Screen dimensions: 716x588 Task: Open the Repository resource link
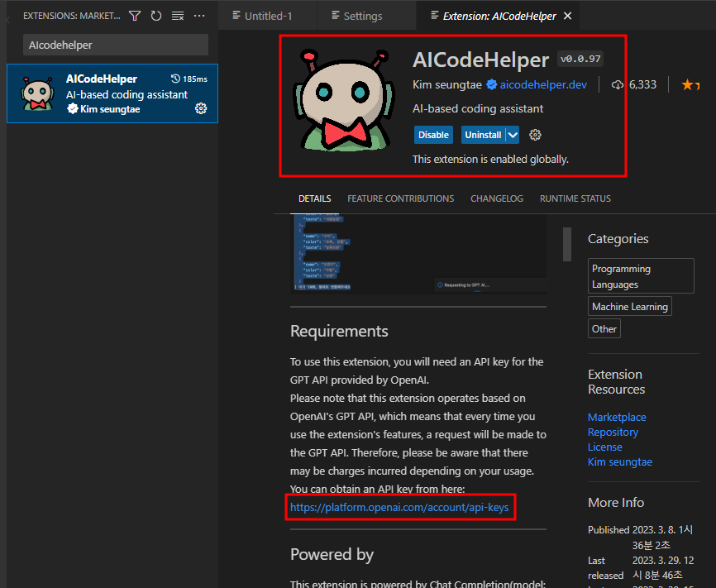click(x=613, y=433)
